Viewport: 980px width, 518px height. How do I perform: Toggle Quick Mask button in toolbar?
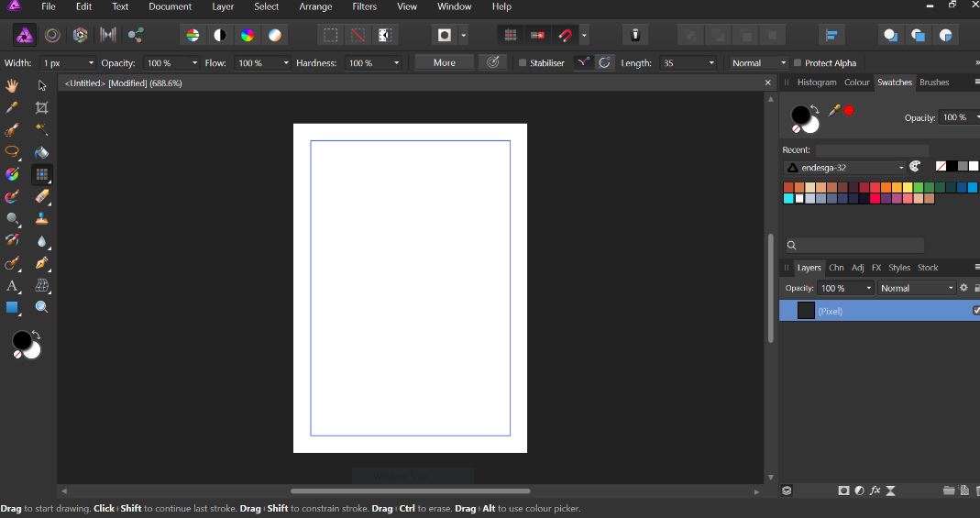pyautogui.click(x=445, y=35)
